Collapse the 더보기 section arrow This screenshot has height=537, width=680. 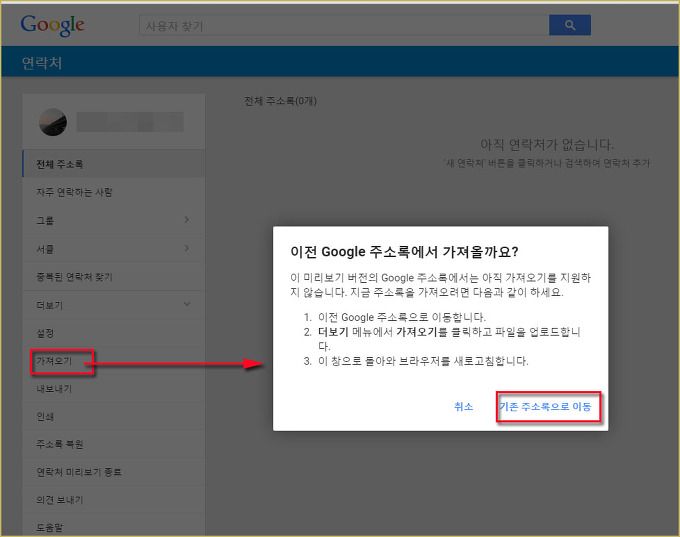187,305
